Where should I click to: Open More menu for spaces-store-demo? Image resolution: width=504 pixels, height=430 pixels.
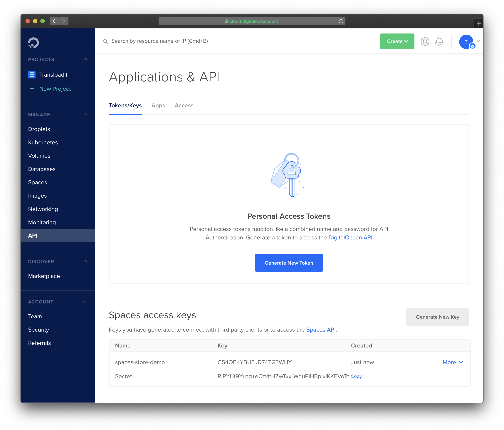[453, 362]
